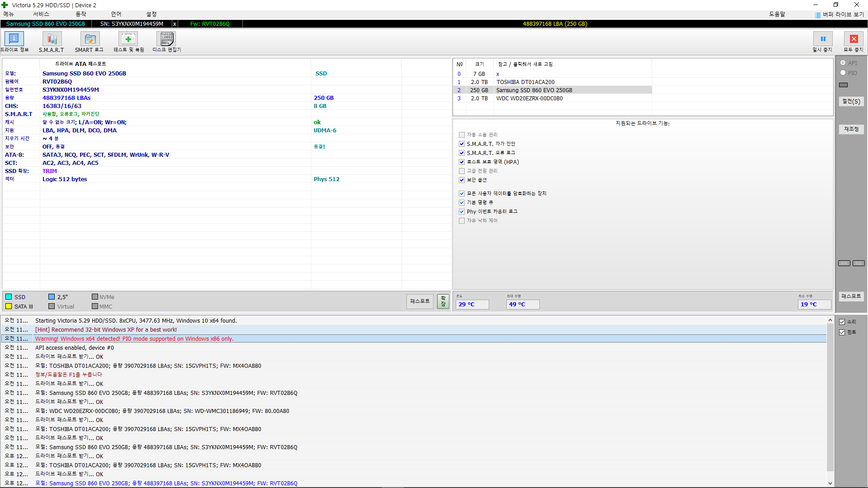Click the gray LED box under PIO
868x488 pixels.
tap(844, 85)
